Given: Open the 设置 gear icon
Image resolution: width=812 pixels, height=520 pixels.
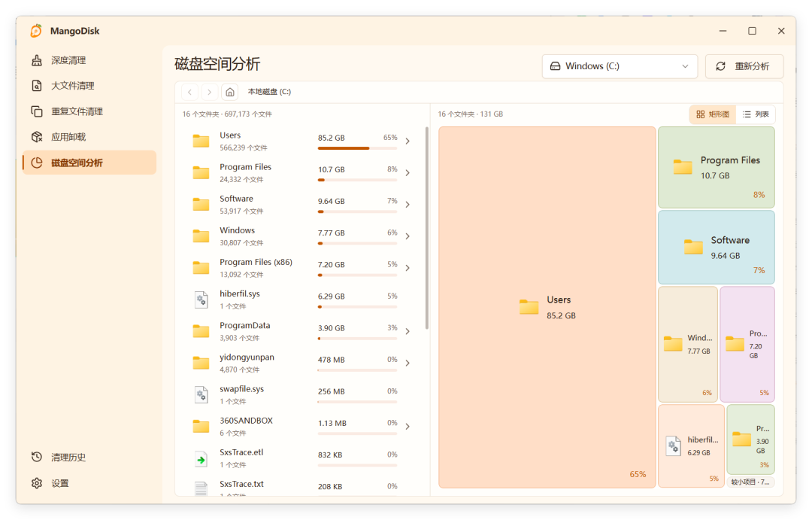Looking at the screenshot, I should coord(37,483).
